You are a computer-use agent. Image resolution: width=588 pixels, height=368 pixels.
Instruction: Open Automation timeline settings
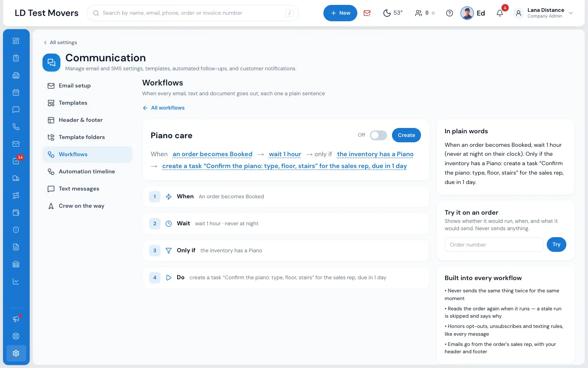[x=87, y=172]
